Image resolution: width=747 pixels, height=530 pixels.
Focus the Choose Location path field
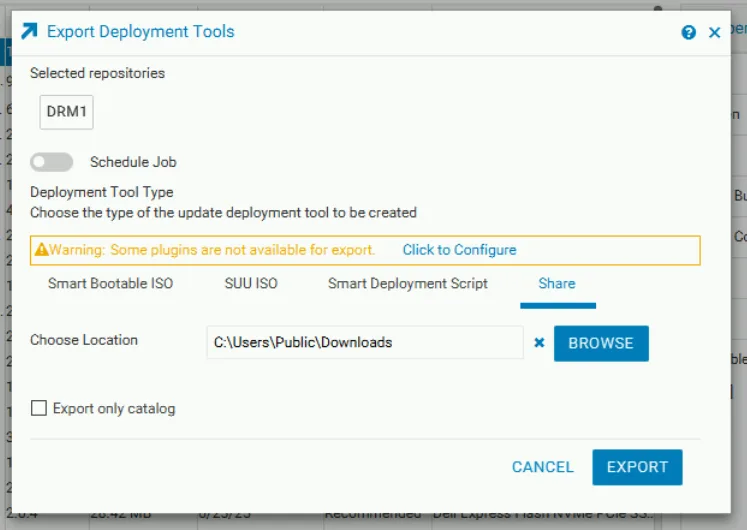coord(364,343)
